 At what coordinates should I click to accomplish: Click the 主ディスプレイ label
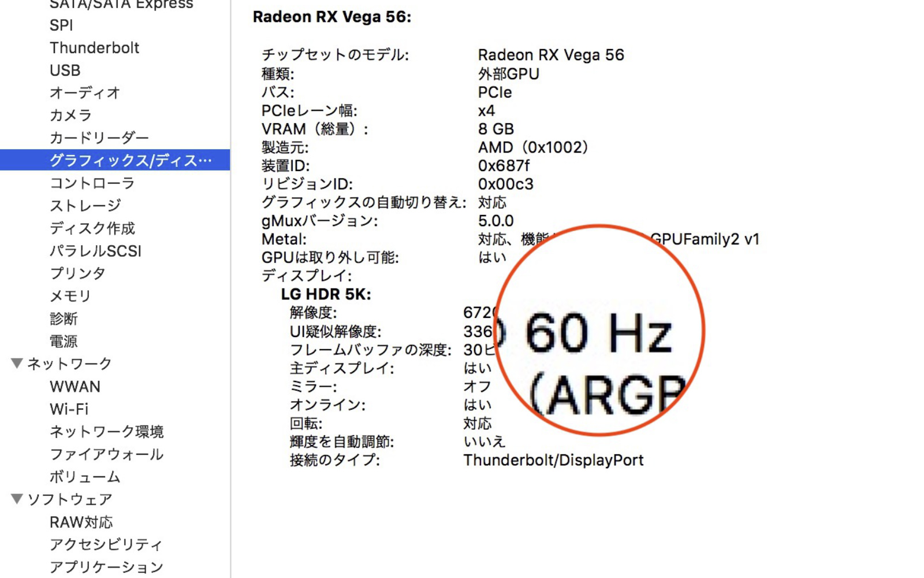[x=342, y=368]
